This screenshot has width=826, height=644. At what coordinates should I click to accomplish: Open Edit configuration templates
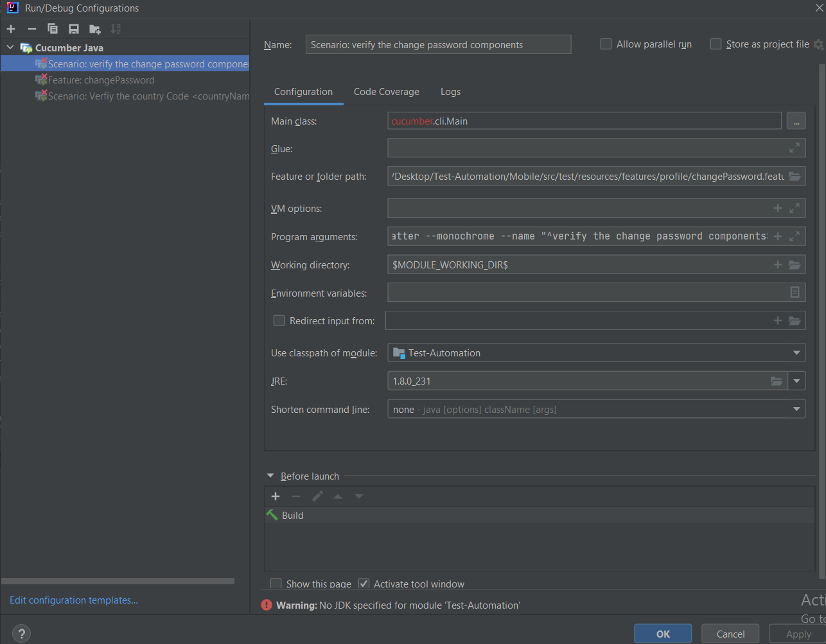73,600
